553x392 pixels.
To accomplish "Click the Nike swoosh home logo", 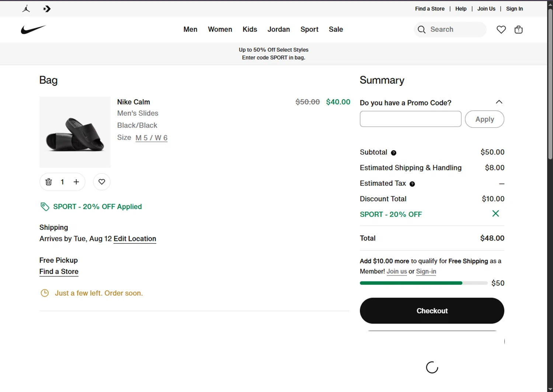I will click(33, 30).
